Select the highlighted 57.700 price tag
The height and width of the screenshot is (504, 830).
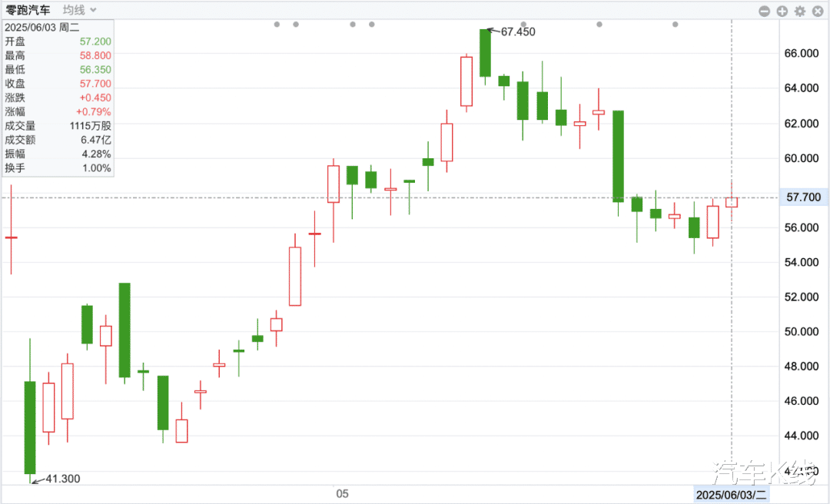(x=804, y=197)
